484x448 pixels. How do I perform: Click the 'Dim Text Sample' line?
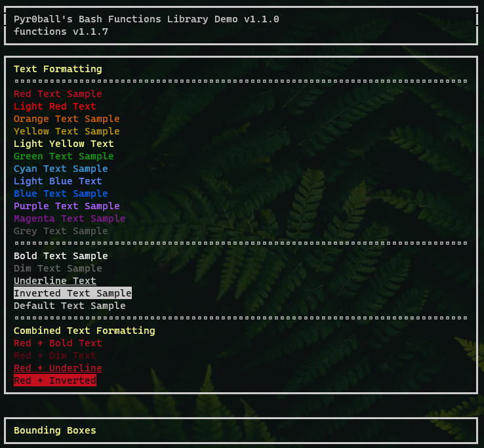[58, 268]
